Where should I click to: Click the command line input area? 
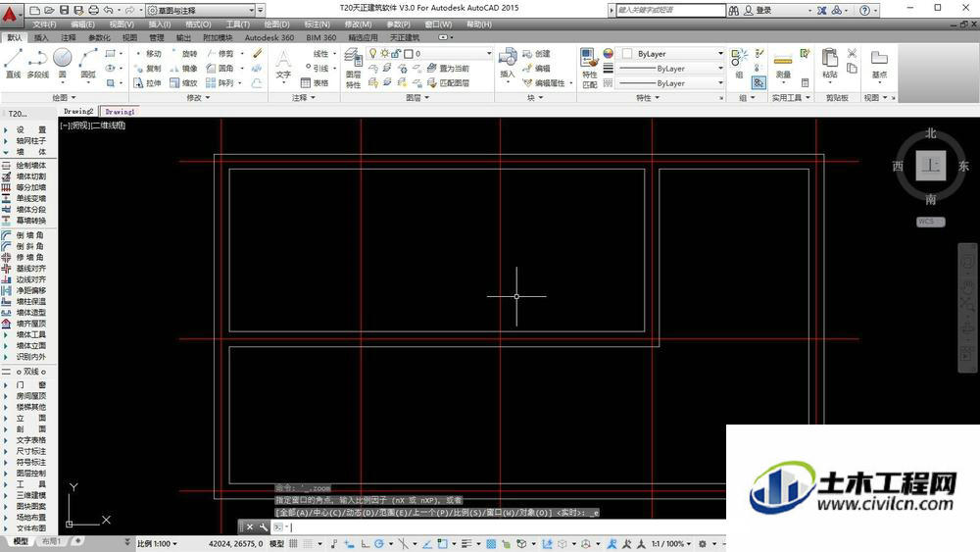(x=500, y=527)
